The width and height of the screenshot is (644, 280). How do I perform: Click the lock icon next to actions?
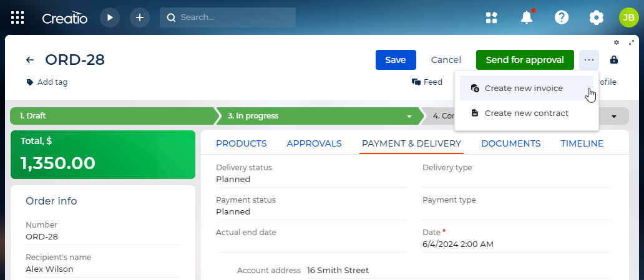(x=614, y=60)
